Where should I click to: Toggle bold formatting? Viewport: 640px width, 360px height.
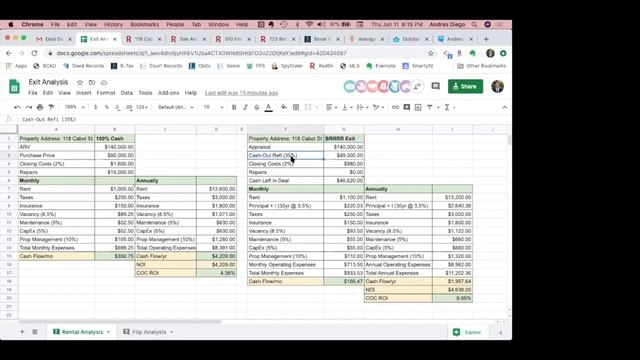(x=234, y=107)
